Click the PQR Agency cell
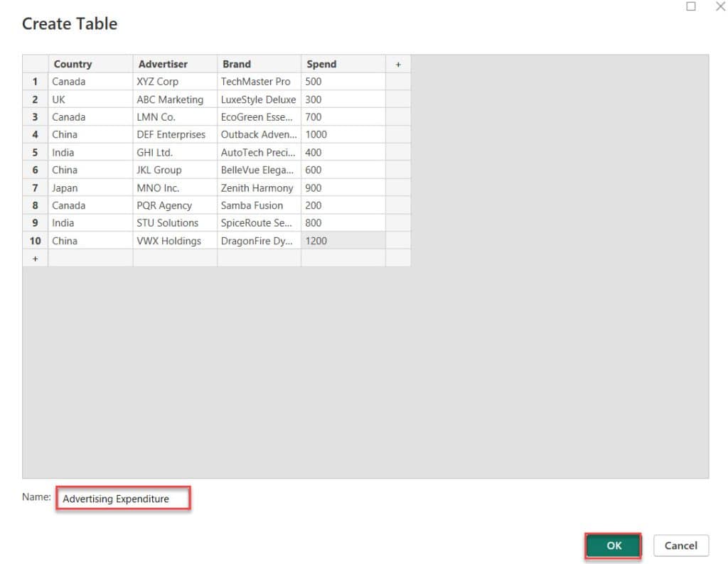The height and width of the screenshot is (564, 728). tap(175, 205)
